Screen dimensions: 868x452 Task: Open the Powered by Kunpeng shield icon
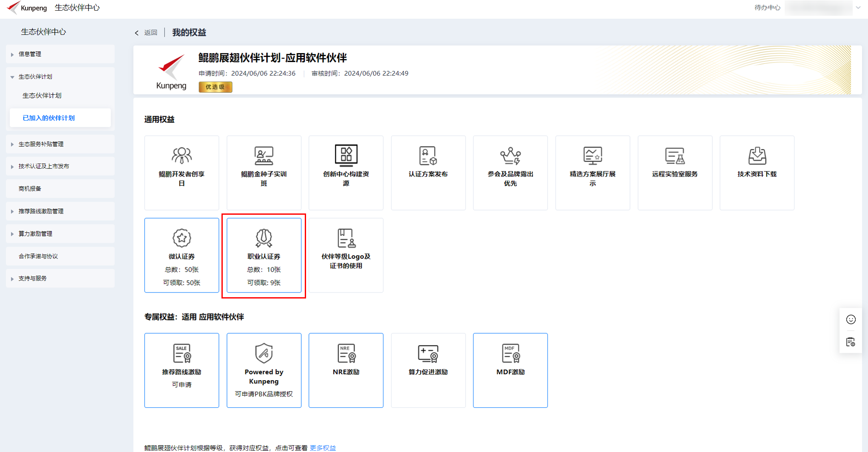(264, 353)
